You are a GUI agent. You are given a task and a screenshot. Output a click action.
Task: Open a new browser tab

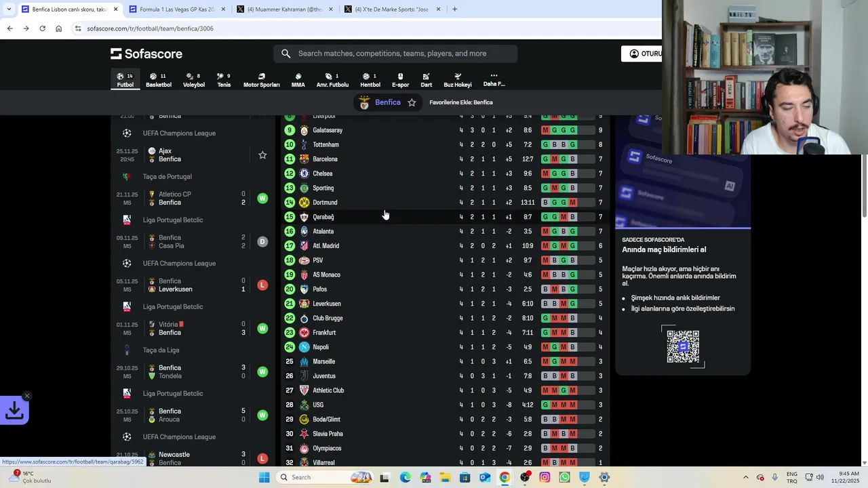pos(454,9)
